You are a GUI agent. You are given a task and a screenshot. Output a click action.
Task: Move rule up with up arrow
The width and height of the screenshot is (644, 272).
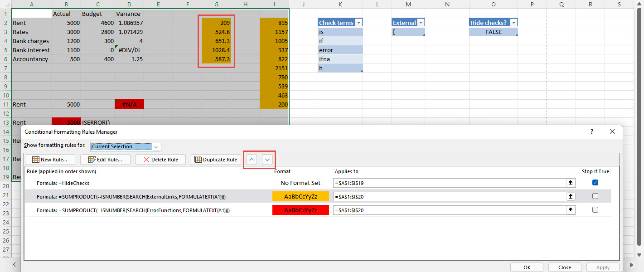coord(252,160)
